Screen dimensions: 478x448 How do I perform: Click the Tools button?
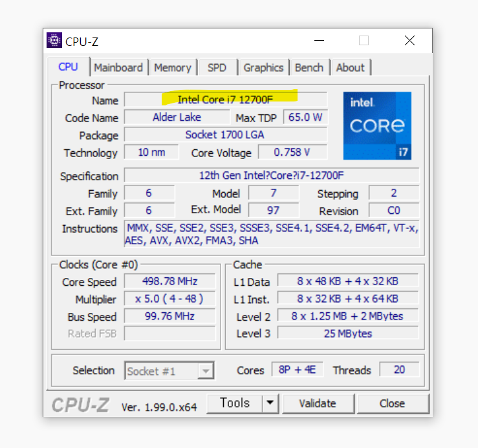tap(234, 403)
